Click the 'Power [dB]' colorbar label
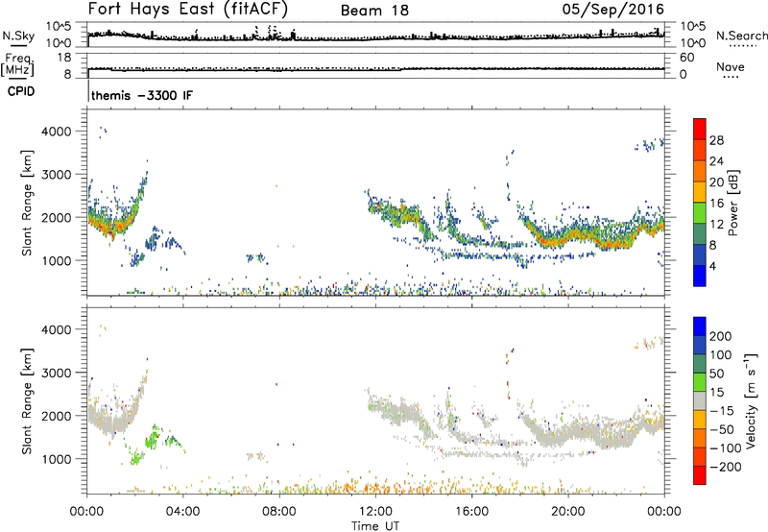Viewport: 768px width, 532px height. point(732,203)
